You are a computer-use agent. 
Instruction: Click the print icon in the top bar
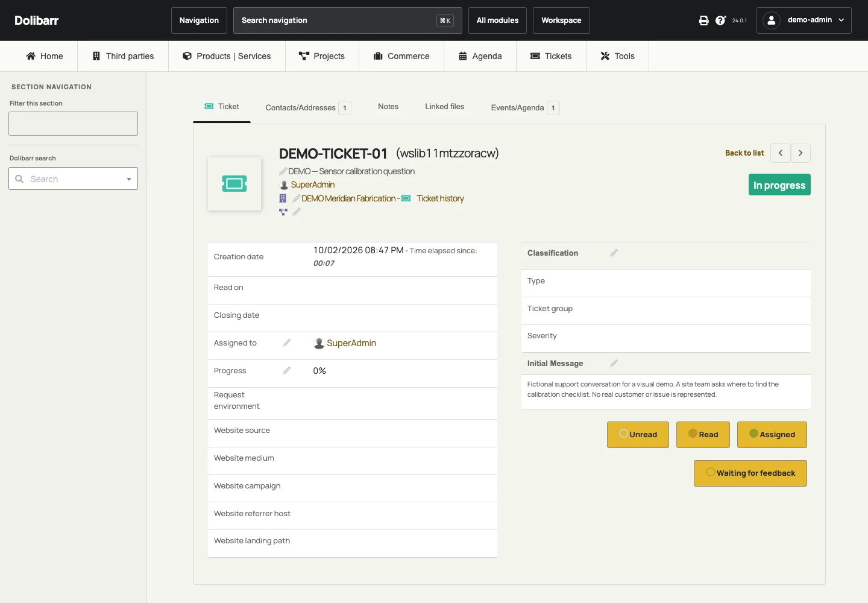(703, 21)
